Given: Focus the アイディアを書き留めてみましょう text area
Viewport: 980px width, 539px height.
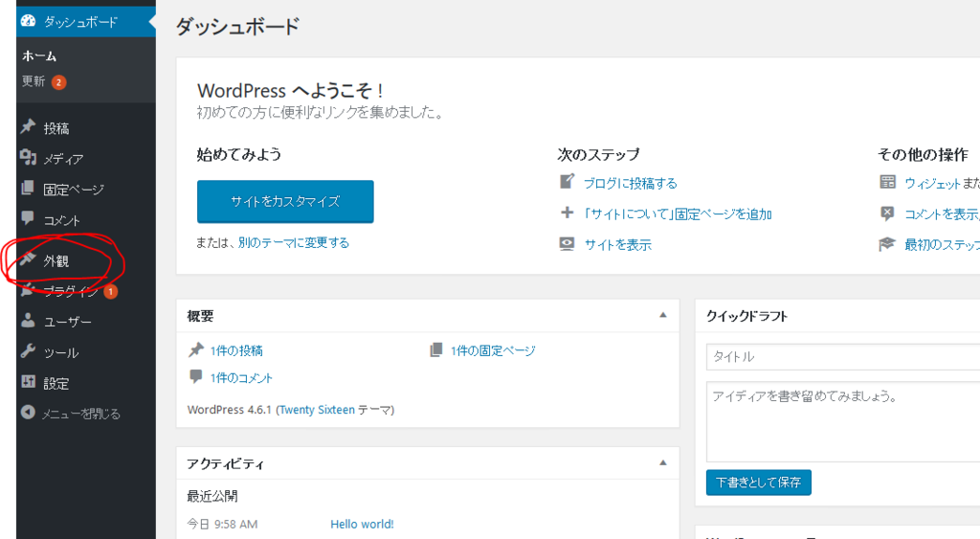Looking at the screenshot, I should click(843, 421).
